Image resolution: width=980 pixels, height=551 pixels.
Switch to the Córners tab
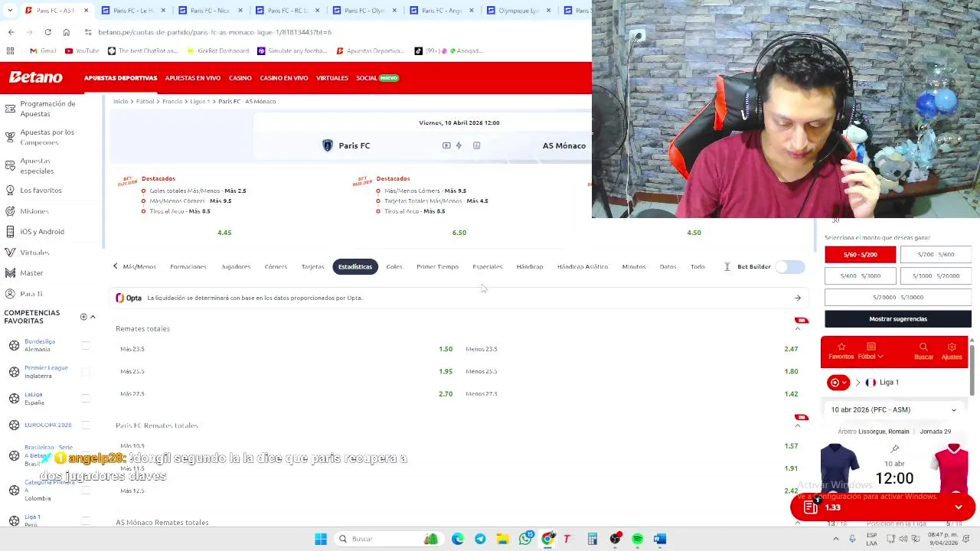[276, 266]
